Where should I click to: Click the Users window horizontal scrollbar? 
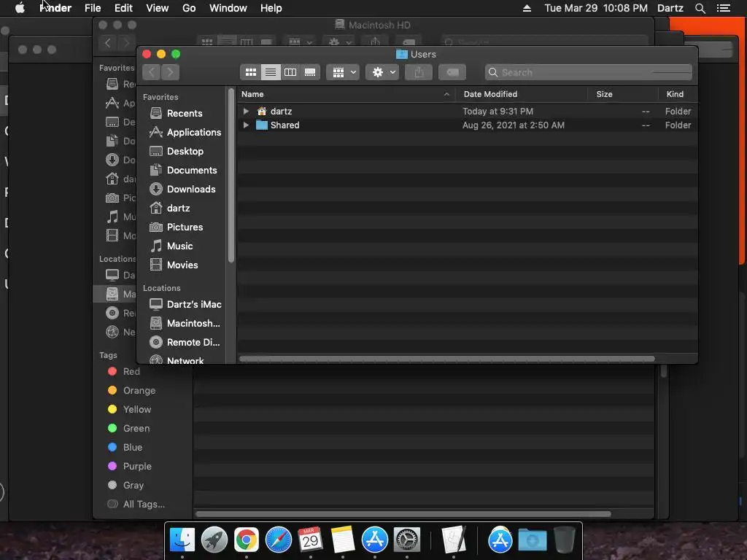[447, 359]
